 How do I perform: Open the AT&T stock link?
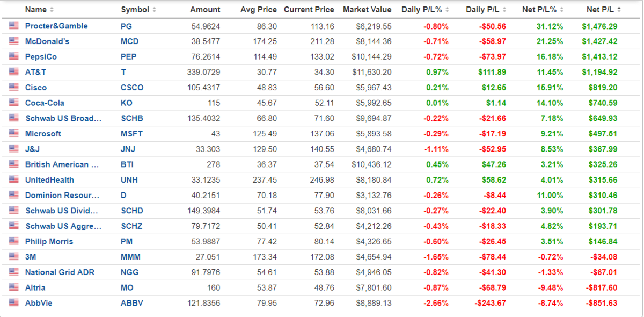[x=35, y=72]
